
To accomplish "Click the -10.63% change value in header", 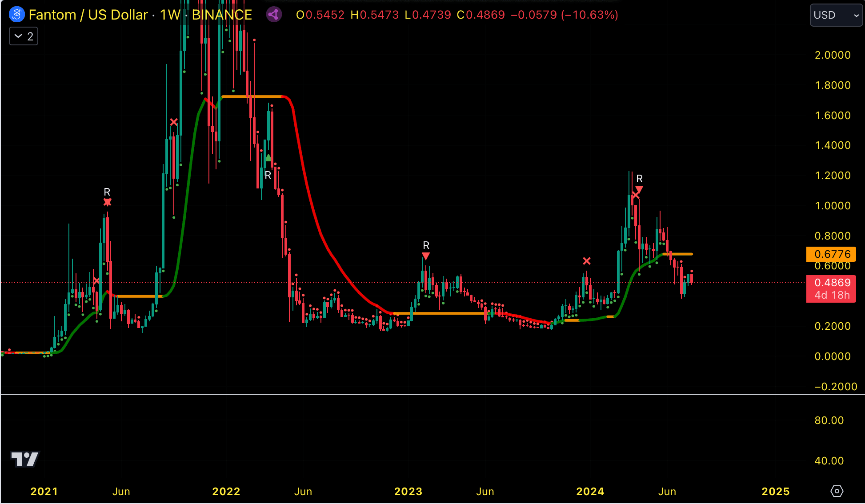I will (x=590, y=15).
